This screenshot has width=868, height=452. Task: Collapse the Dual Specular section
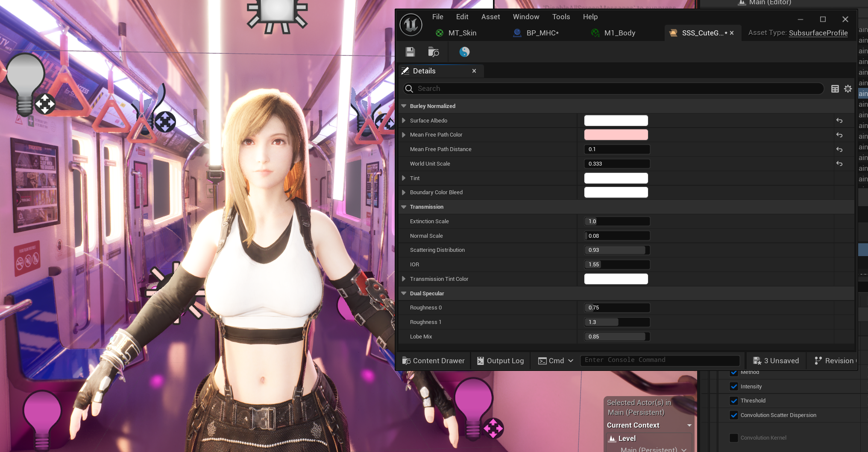pyautogui.click(x=404, y=294)
